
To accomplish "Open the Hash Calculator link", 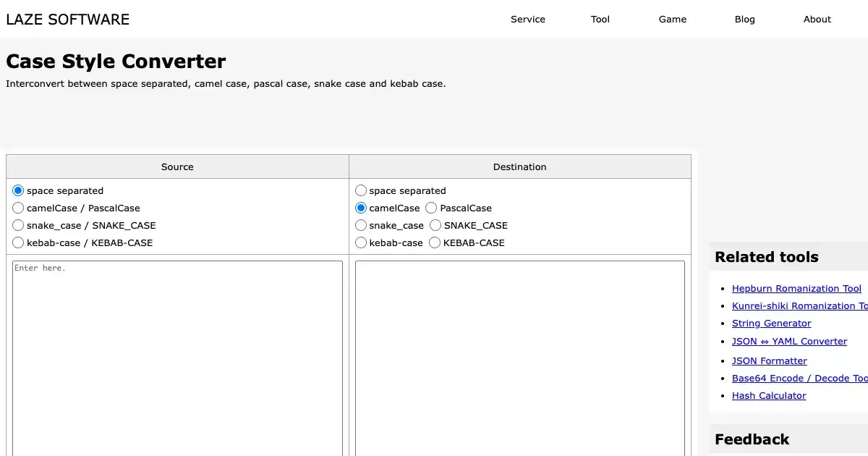I will (768, 395).
